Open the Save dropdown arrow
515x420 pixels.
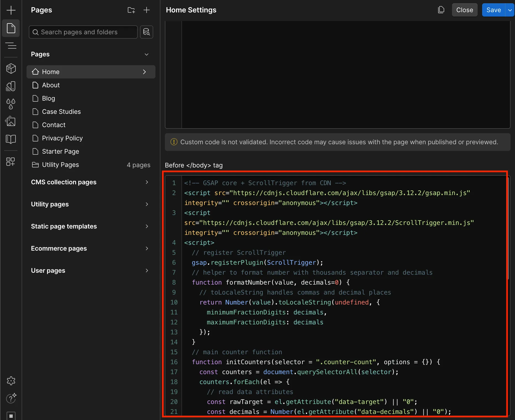click(510, 10)
